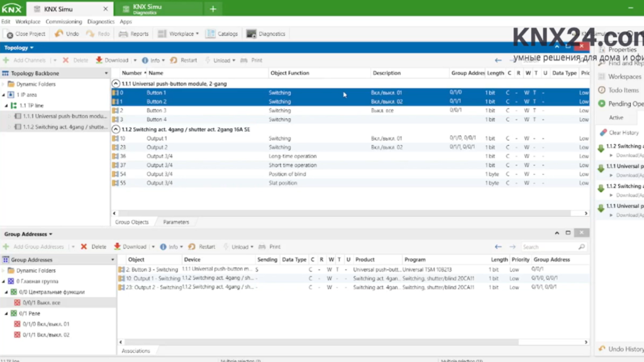The image size is (644, 362).
Task: Click Download in the Topology toolbar
Action: (x=112, y=60)
